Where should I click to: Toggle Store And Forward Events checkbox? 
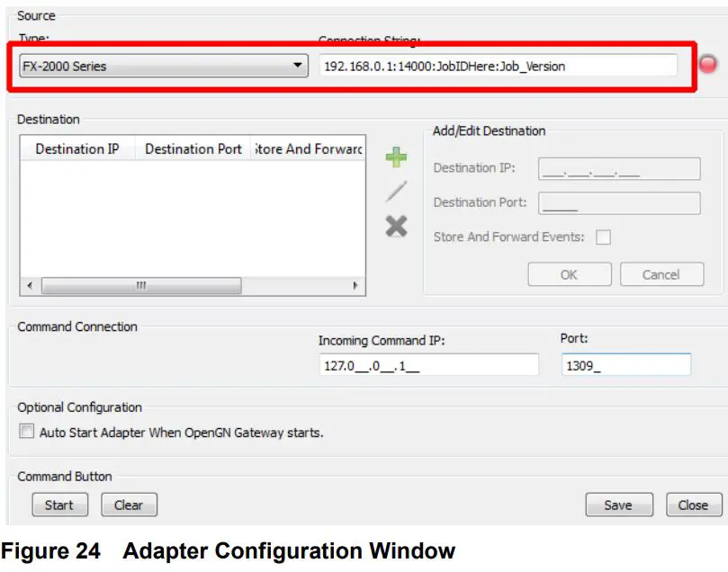pyautogui.click(x=603, y=237)
